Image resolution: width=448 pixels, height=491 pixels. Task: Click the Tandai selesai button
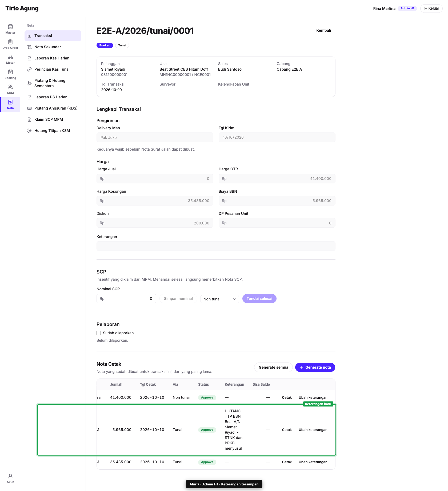point(259,299)
